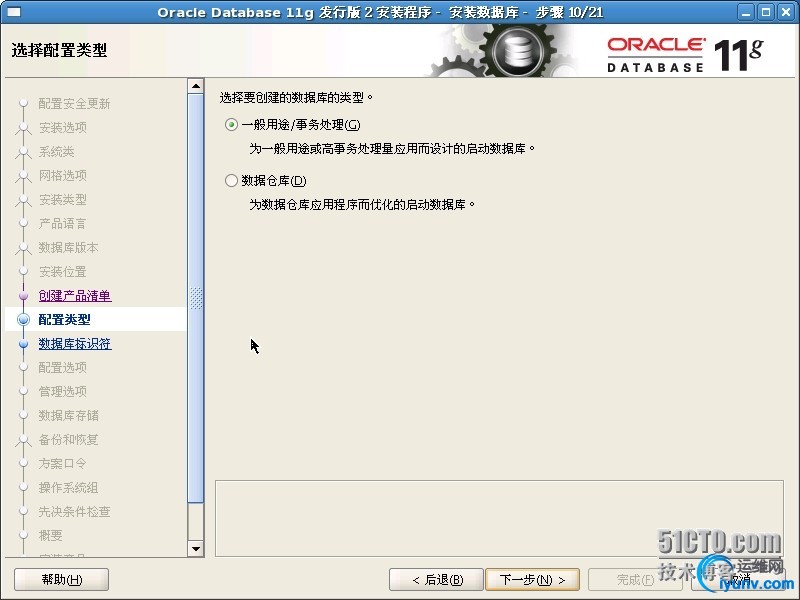The image size is (800, 600).
Task: Click the 配置安全更新 step text
Action: point(74,104)
